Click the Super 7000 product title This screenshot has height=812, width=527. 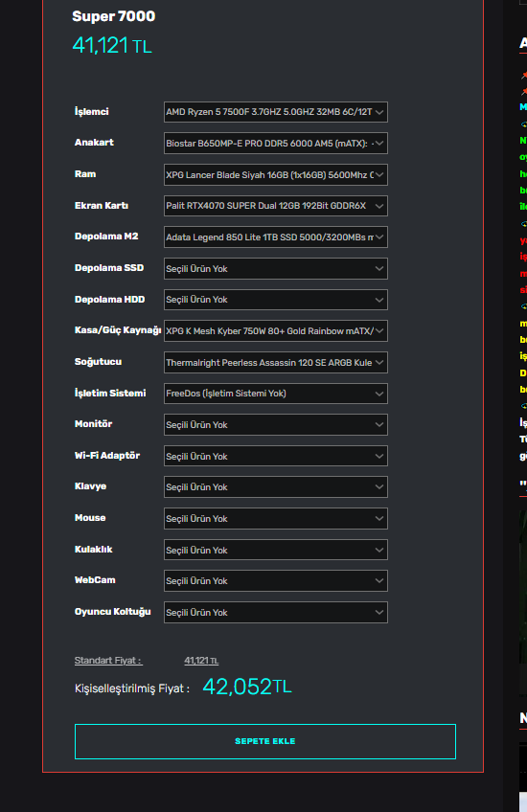pos(113,16)
